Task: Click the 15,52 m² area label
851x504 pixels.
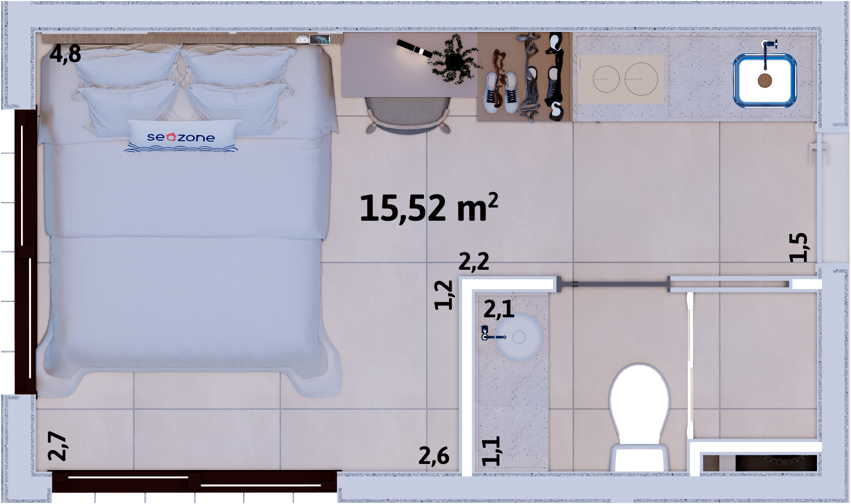Action: tap(429, 207)
